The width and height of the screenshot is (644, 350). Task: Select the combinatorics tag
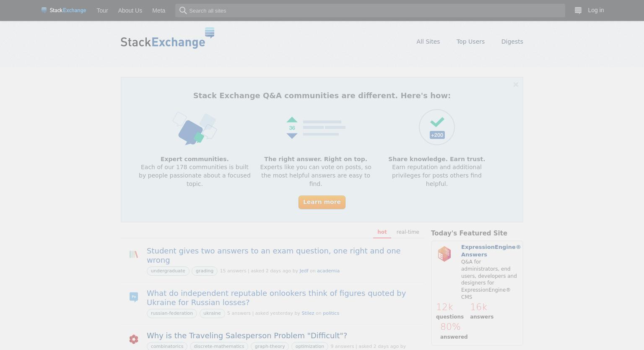coord(167,347)
